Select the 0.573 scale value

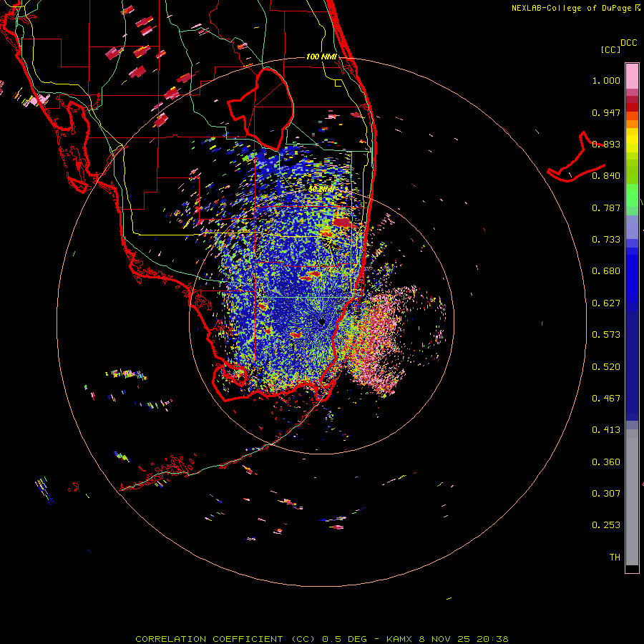pos(606,335)
